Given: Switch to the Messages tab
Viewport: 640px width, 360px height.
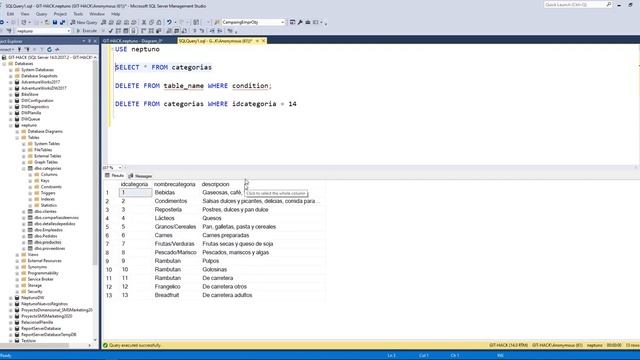Looking at the screenshot, I should click(x=140, y=176).
